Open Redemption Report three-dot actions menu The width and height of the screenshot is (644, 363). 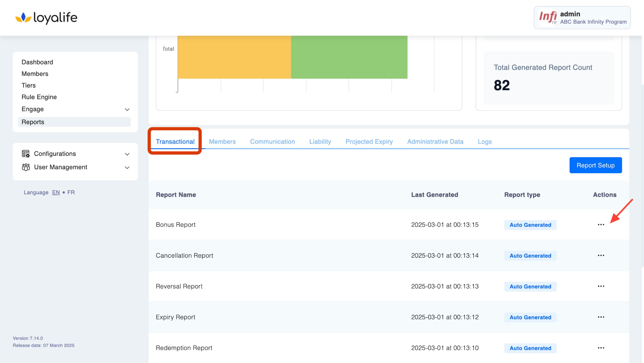(x=601, y=348)
